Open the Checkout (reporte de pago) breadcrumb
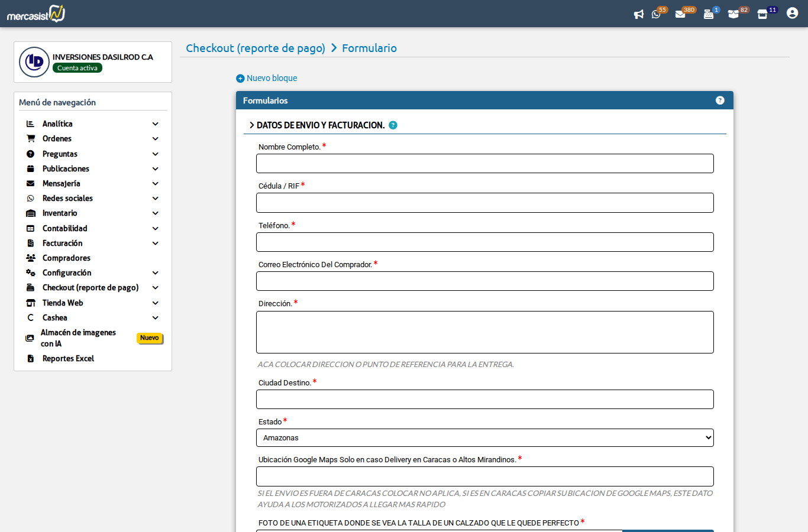This screenshot has width=808, height=532. (x=256, y=48)
